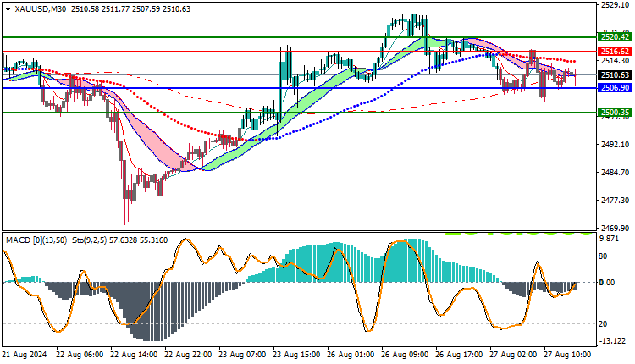Click the -13.122 indicator scale value

click(612, 341)
